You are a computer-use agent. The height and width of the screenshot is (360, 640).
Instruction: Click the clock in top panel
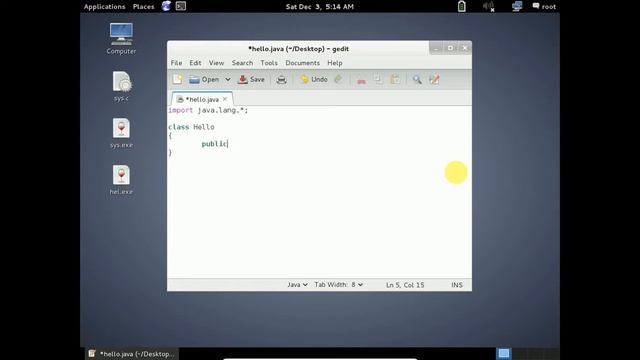tap(320, 7)
